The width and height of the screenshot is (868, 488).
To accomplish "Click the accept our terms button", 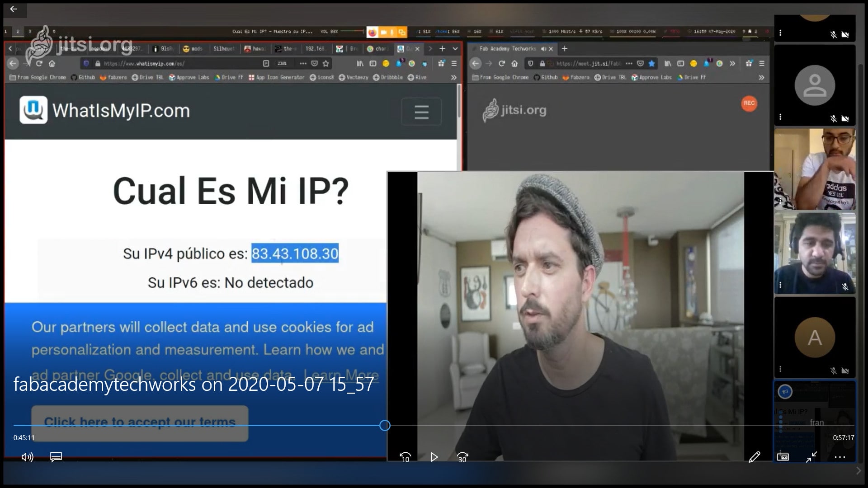I will coord(140,422).
